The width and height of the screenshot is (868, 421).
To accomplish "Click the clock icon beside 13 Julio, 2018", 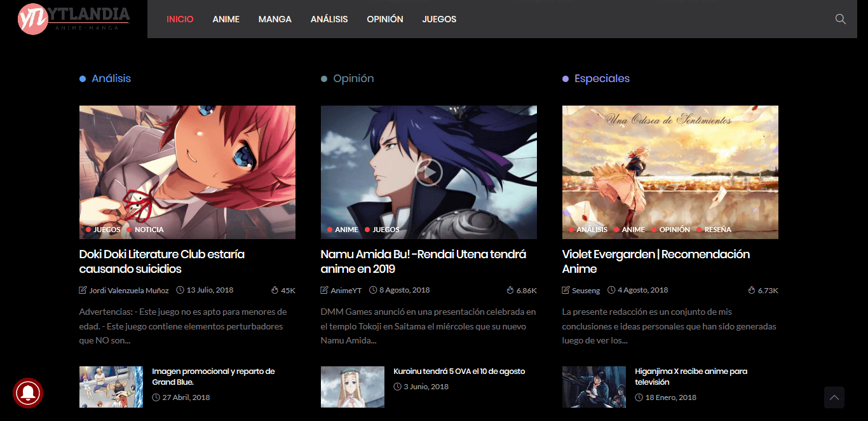I will [180, 290].
